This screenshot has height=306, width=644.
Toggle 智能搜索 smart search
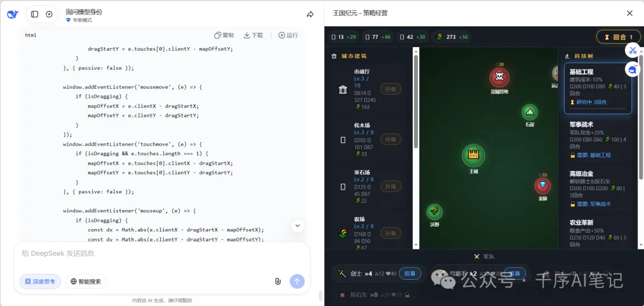pos(86,282)
